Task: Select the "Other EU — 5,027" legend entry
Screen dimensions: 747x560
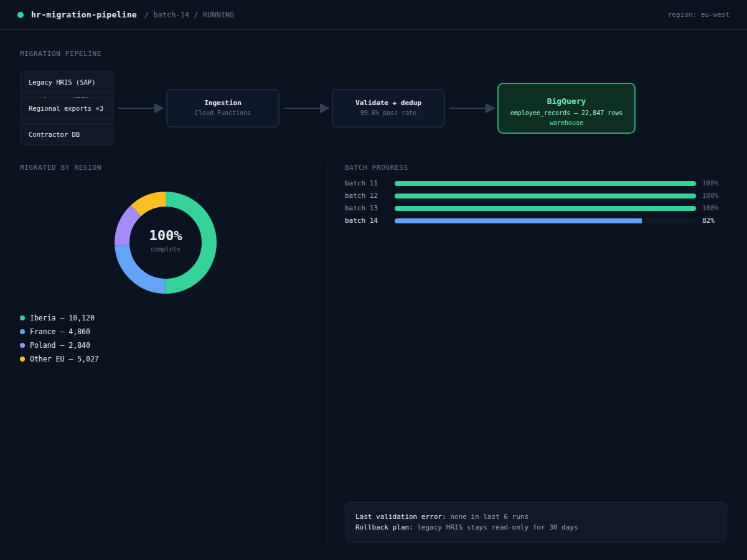Action: click(60, 359)
